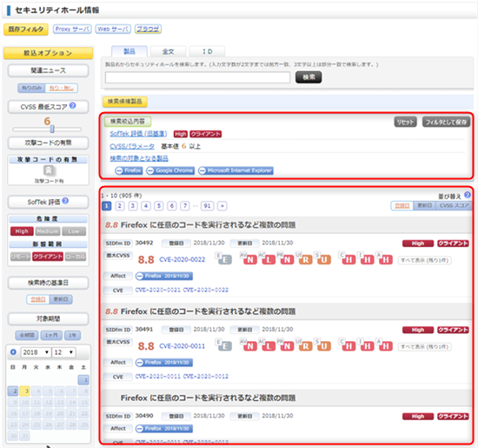The image size is (478, 448).
Task: Click the AC L badge for CVE-2020-0011
Action: [x=268, y=345]
